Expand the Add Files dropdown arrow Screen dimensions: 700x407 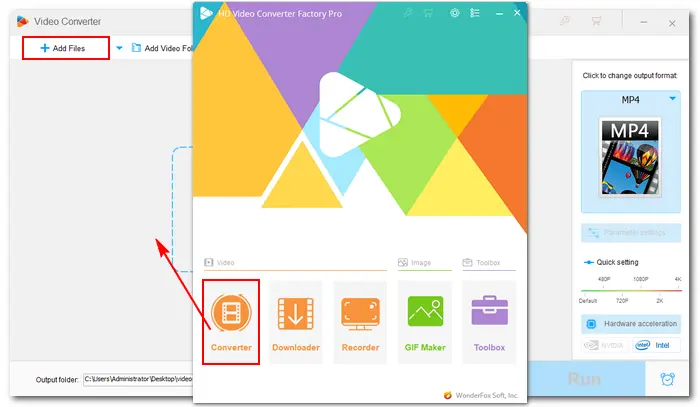pos(119,48)
